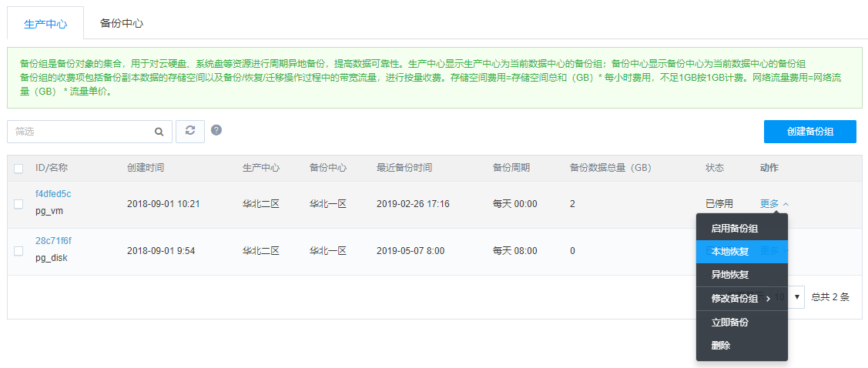Click the 已停用 status cell

point(719,204)
